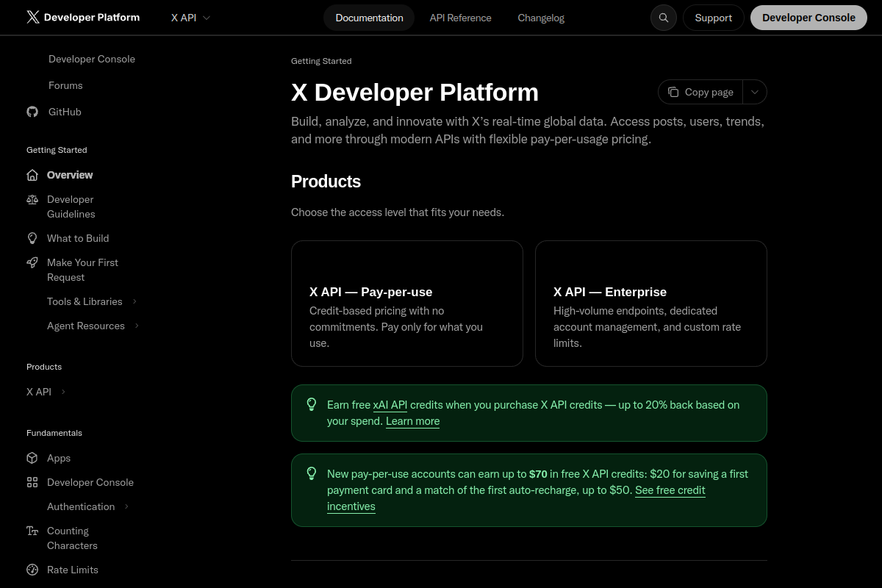This screenshot has width=882, height=588.
Task: Click the grid icon beside Fundamentals Developer Console
Action: [x=32, y=482]
